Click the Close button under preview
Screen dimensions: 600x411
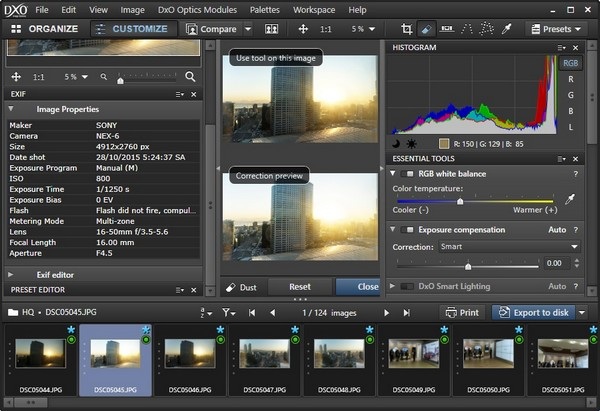358,287
